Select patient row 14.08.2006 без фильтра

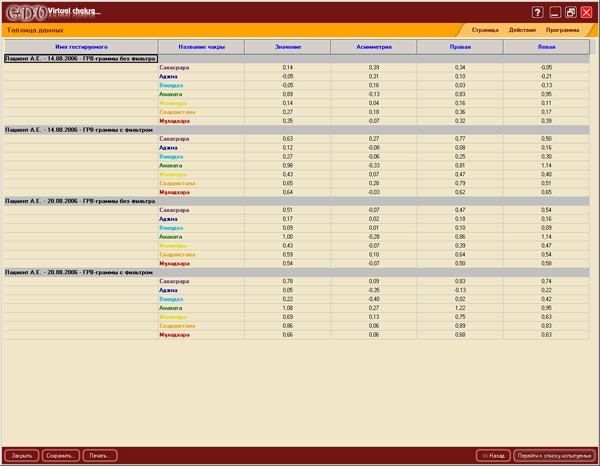point(80,58)
